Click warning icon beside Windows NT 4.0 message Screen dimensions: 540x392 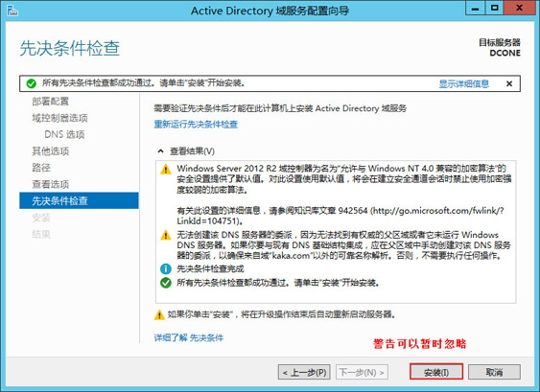(166, 170)
